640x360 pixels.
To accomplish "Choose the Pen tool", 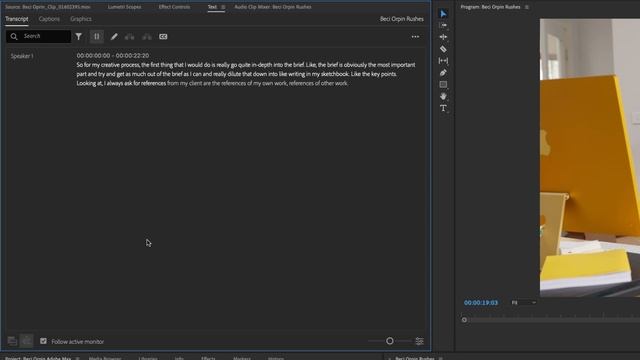I will click(443, 73).
